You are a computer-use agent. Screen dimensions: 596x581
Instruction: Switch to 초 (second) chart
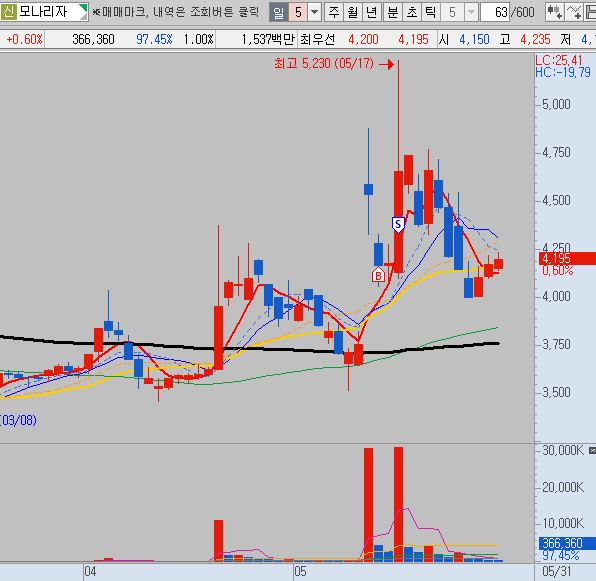412,13
